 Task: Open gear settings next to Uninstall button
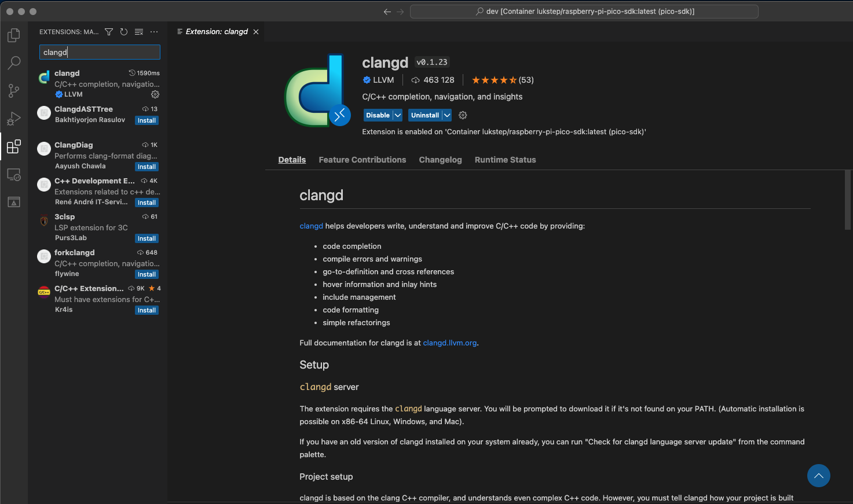click(463, 115)
